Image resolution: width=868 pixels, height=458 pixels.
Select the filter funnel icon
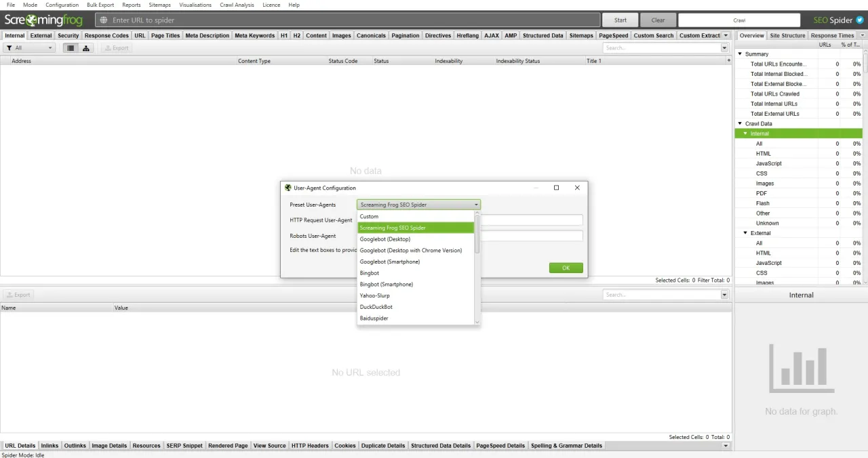(x=9, y=47)
